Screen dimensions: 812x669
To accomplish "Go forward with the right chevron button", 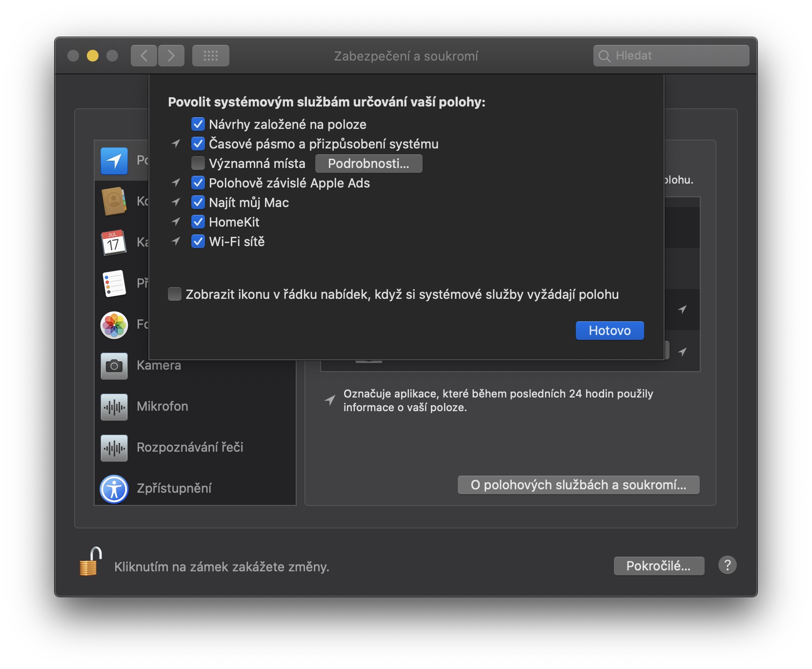I will point(171,56).
